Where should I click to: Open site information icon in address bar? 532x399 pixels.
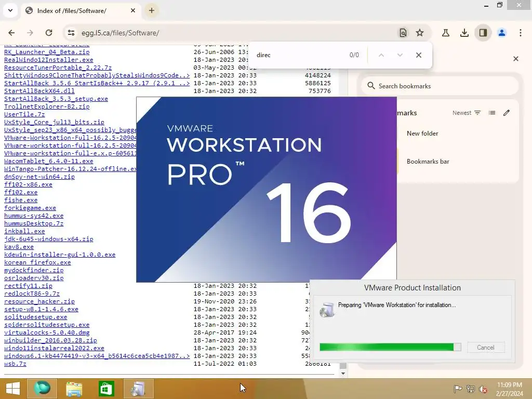coord(71,33)
